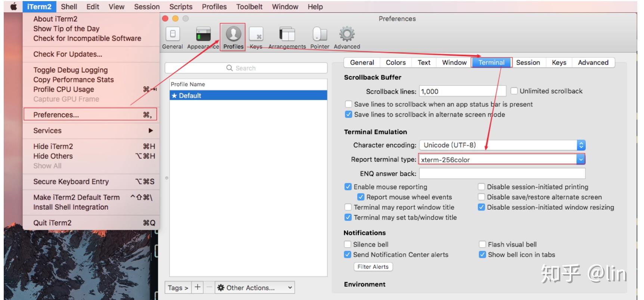Viewport: 644px width, 300px height.
Task: Switch to the profile Advanced tab
Action: 593,62
